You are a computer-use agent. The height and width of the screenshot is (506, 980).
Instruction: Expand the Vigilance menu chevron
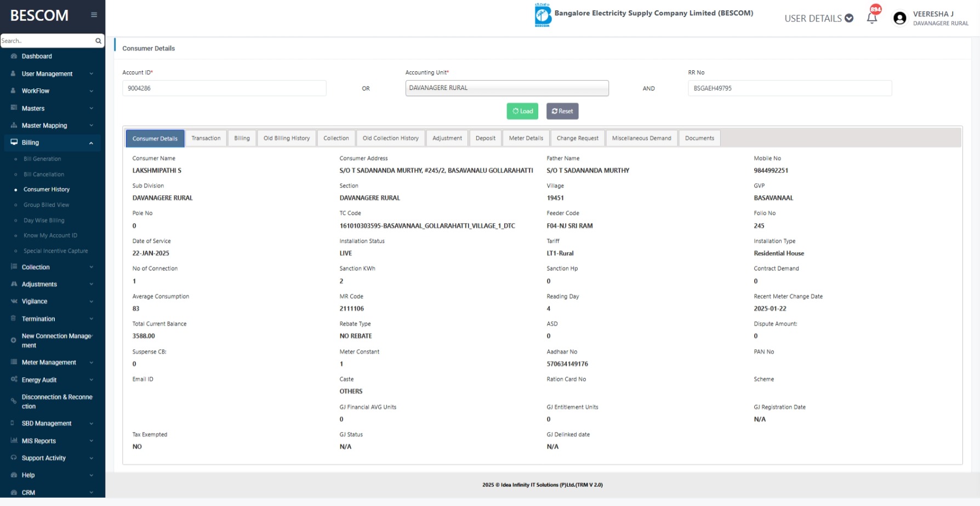point(91,302)
